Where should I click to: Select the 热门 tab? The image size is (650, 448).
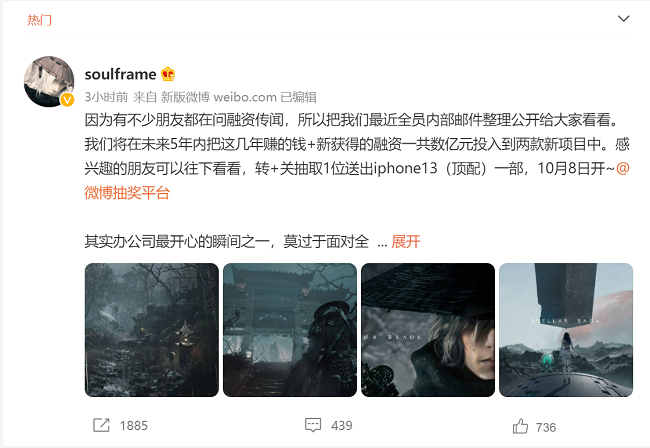[x=39, y=20]
